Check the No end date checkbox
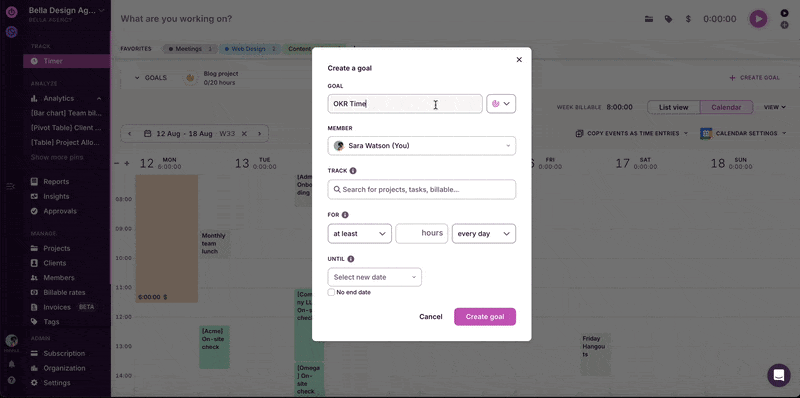The height and width of the screenshot is (398, 800). [x=331, y=292]
